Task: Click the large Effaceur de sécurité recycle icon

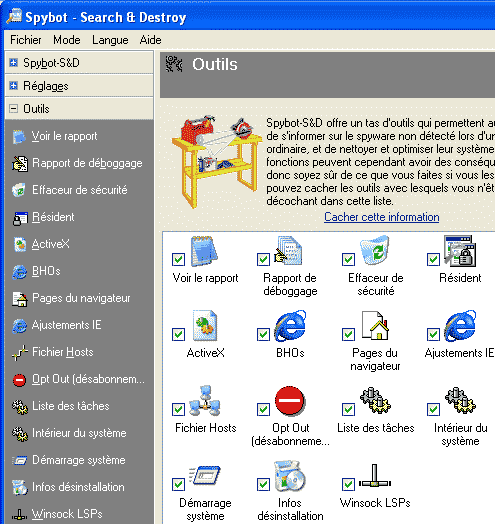Action: tap(375, 250)
